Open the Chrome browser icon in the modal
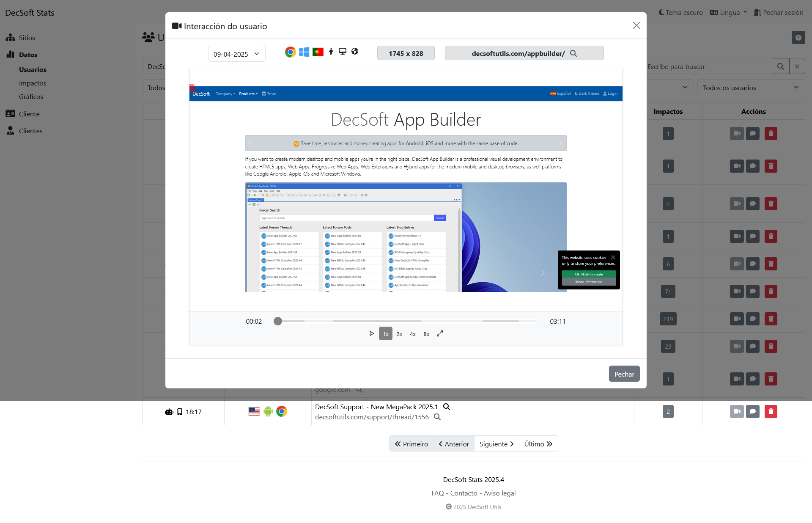 point(290,52)
